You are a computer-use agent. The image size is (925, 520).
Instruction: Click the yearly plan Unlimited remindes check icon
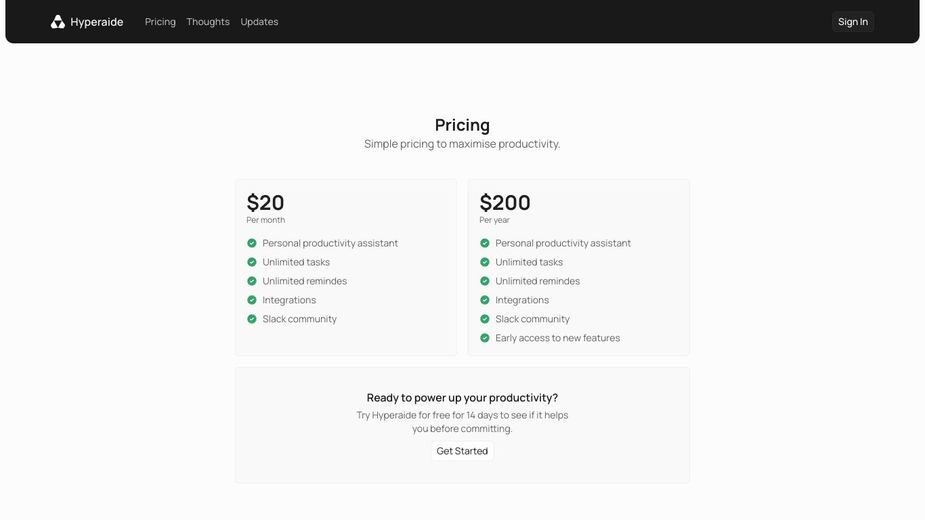pos(485,281)
